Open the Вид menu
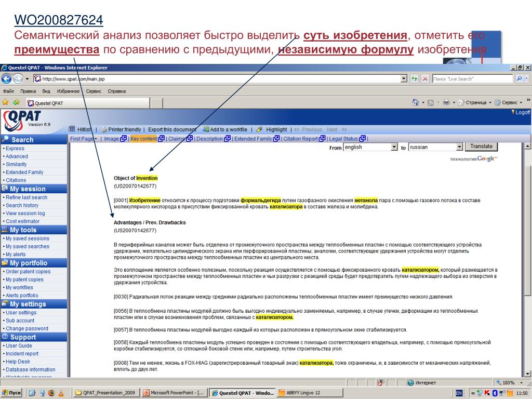The height and width of the screenshot is (399, 532). (46, 91)
